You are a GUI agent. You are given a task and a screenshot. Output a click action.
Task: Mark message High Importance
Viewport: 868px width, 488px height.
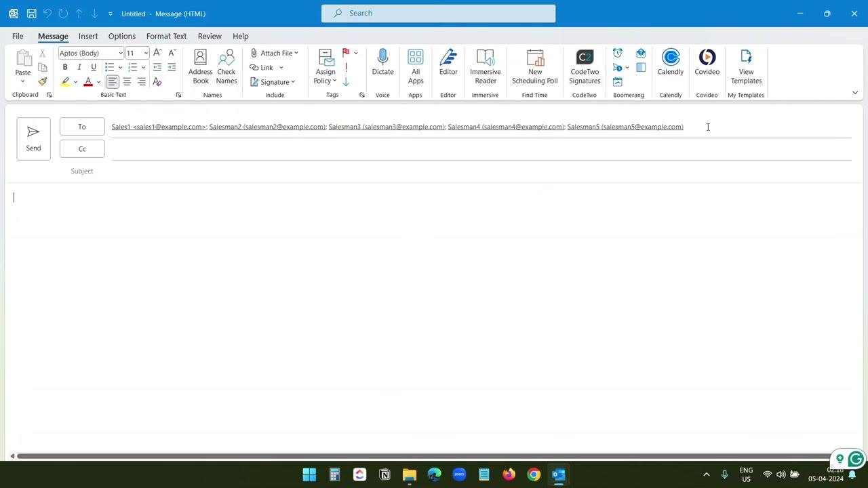pos(346,67)
